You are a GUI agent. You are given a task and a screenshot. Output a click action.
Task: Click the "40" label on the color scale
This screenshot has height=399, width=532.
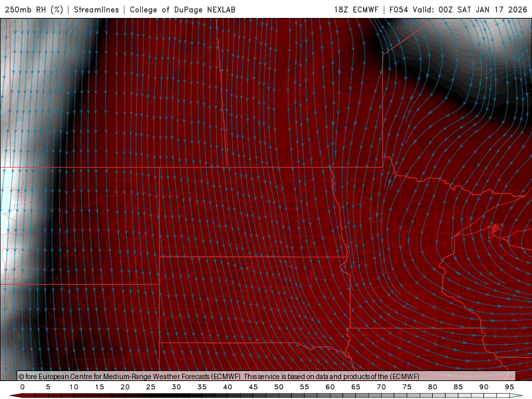coord(227,387)
